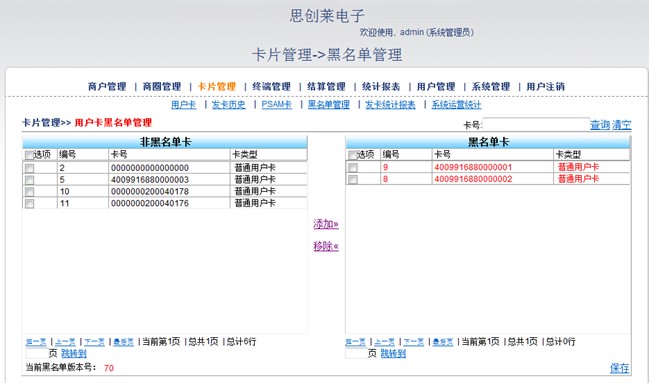Screen dimensions: 654x389
Task: Click page number input under 黑名单卡 list
Action: (356, 354)
